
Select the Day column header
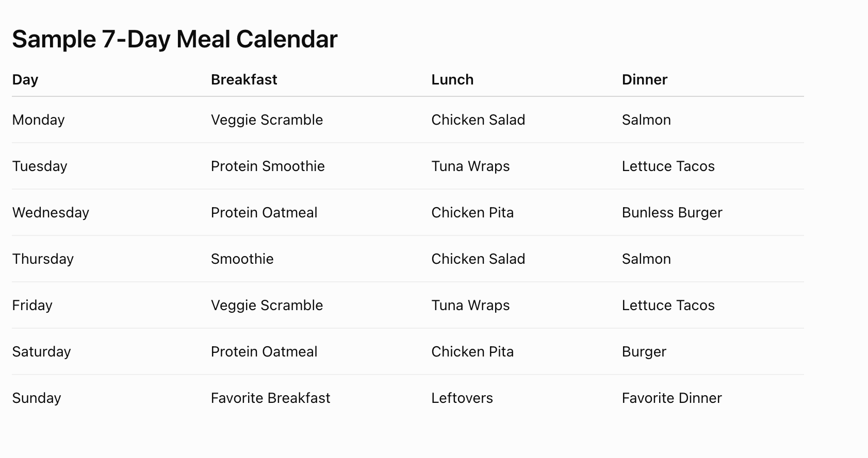coord(25,79)
